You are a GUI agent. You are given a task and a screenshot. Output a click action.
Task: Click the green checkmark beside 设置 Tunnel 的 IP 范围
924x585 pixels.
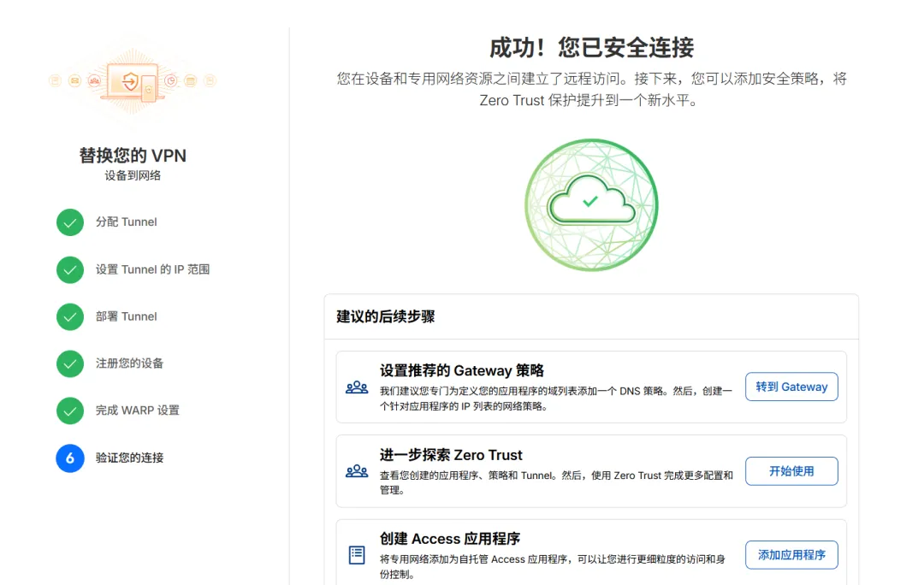(x=69, y=269)
